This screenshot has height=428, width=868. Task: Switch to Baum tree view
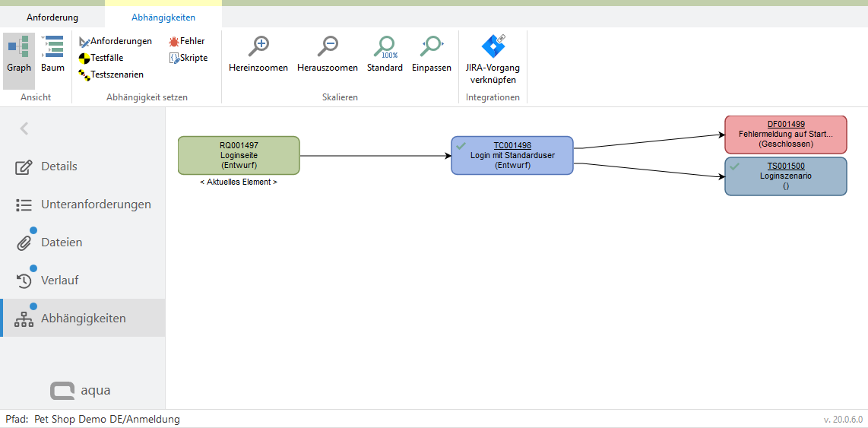pyautogui.click(x=52, y=55)
